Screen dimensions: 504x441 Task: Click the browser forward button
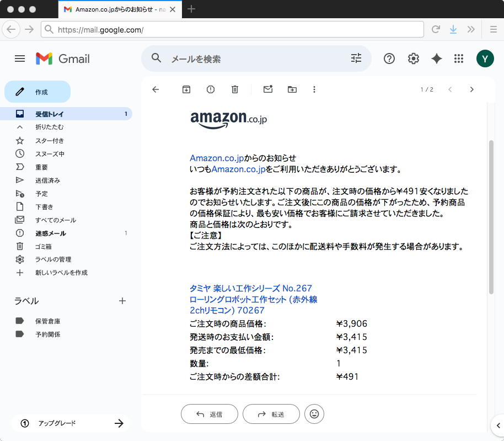(29, 30)
